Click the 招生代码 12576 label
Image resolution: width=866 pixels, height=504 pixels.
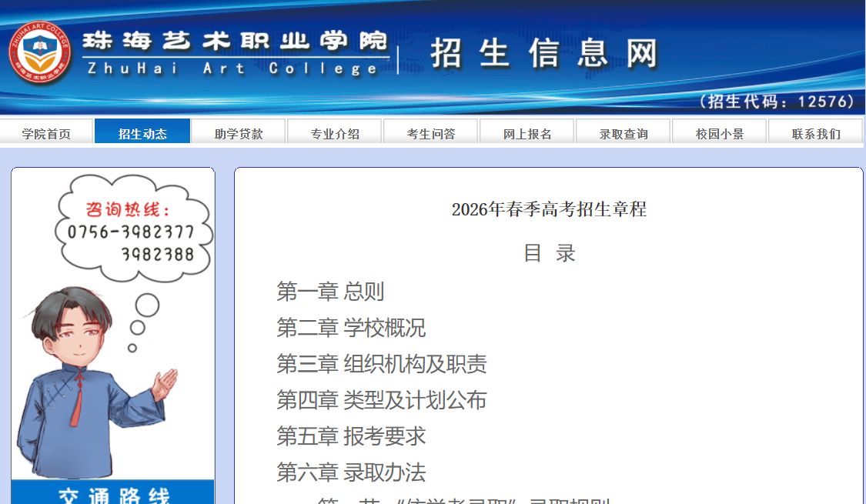[x=779, y=101]
